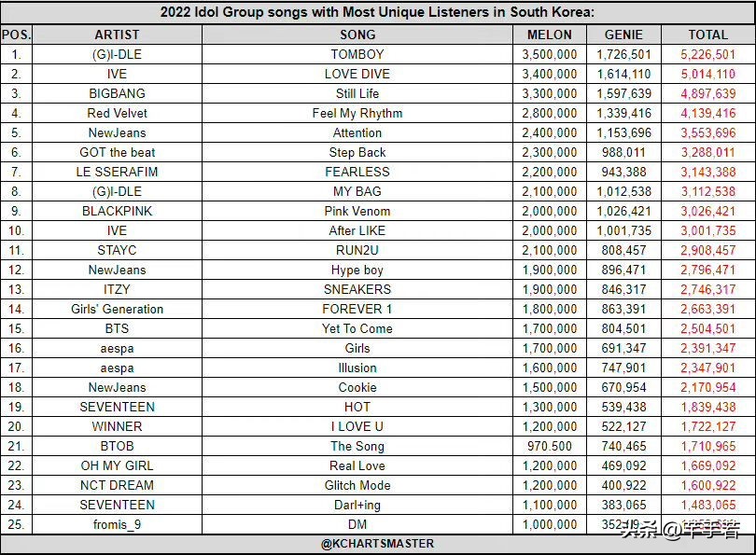Select the Hype boy song cell
The image size is (756, 555).
[357, 270]
